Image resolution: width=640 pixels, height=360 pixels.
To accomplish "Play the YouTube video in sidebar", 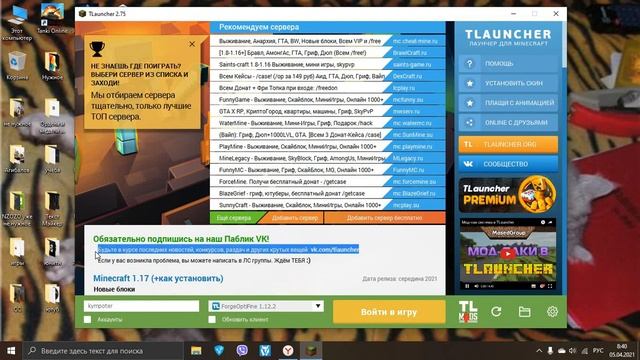I will [x=508, y=254].
